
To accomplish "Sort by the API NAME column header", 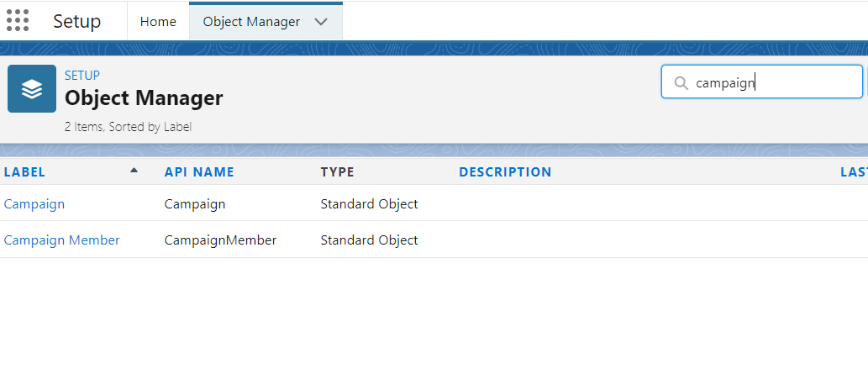I will click(199, 172).
